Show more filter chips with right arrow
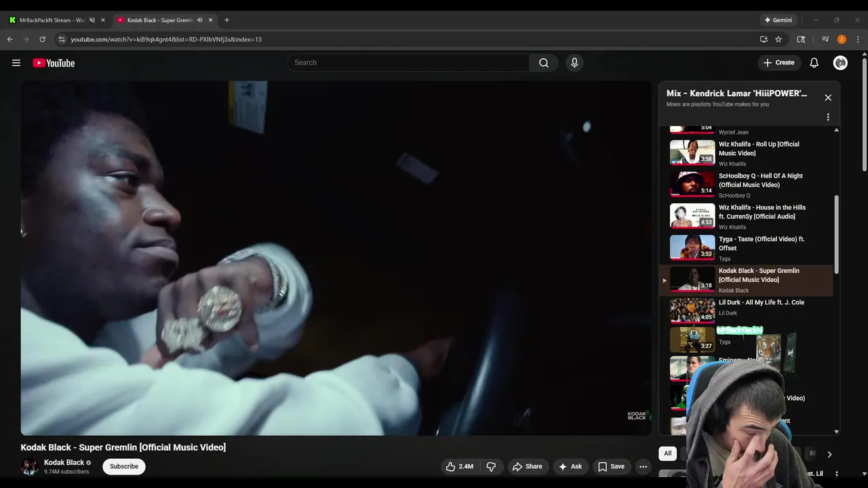This screenshot has width=868, height=488. point(829,454)
